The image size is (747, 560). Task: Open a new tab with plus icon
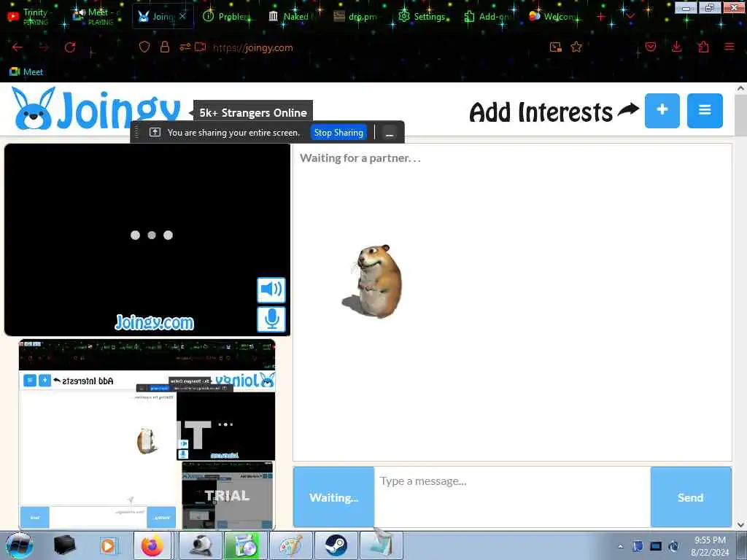coord(601,17)
